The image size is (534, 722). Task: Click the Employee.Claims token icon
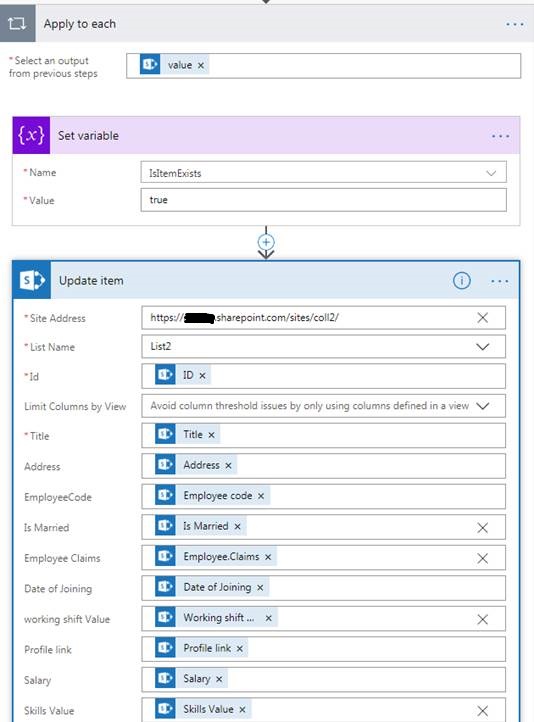pyautogui.click(x=165, y=556)
